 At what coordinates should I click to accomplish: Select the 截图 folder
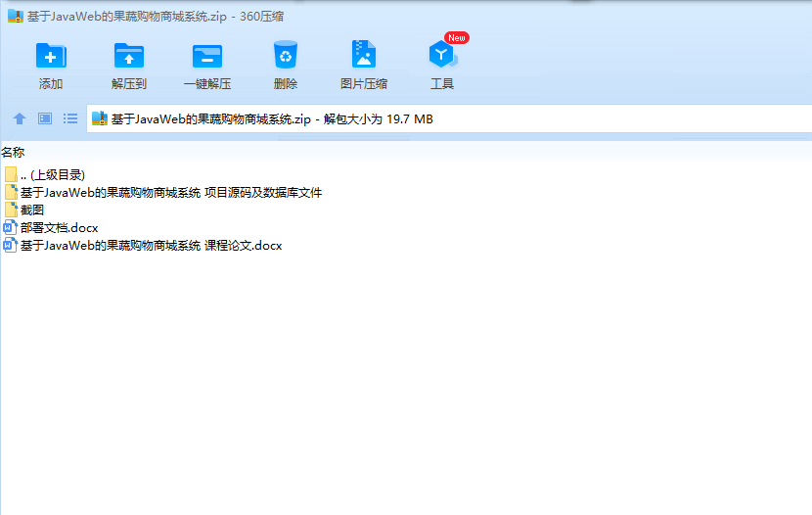tap(24, 210)
